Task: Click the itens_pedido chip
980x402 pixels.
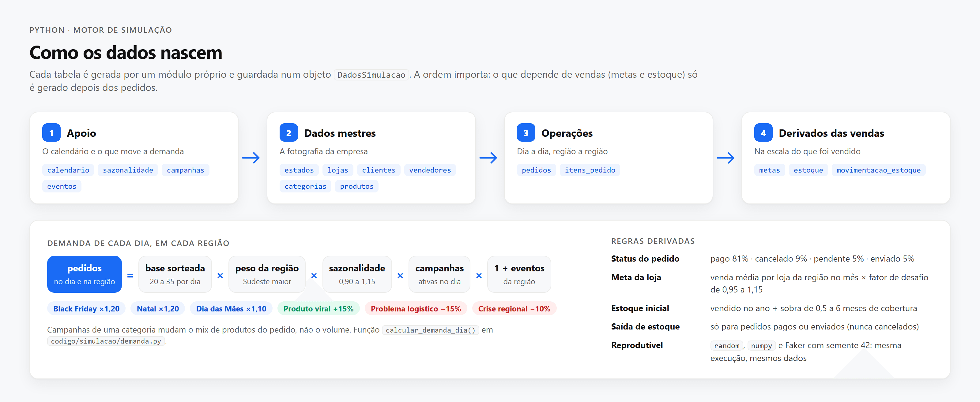Action: point(590,170)
